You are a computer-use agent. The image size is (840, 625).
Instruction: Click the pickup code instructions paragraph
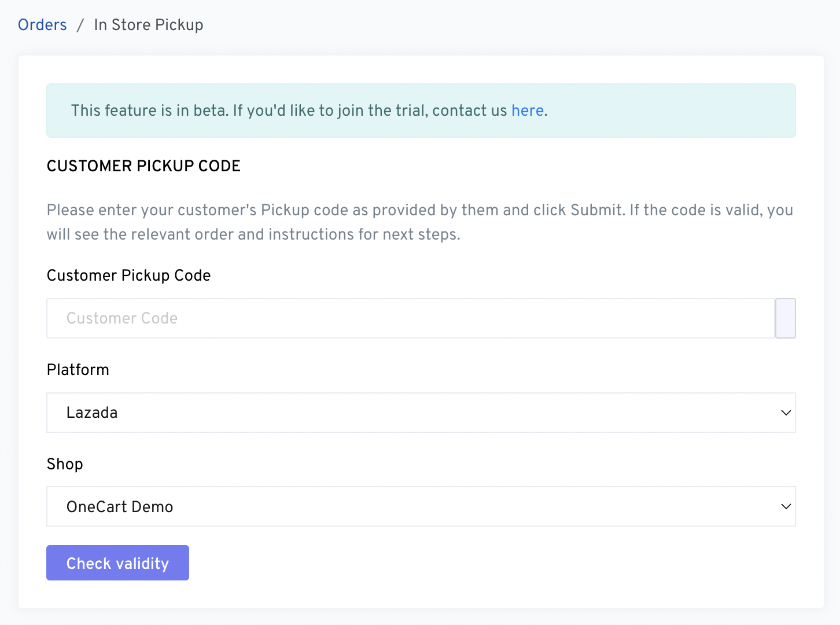click(x=419, y=222)
